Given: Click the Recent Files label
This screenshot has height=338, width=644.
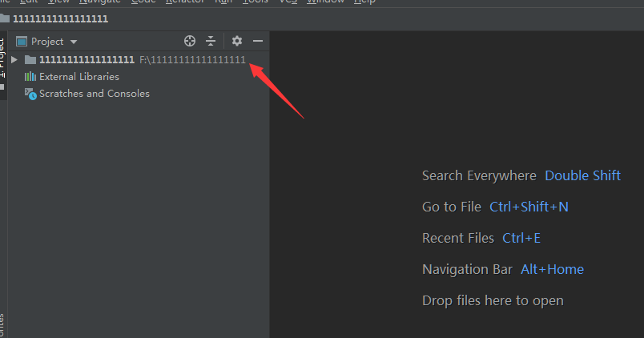Looking at the screenshot, I should (x=458, y=238).
